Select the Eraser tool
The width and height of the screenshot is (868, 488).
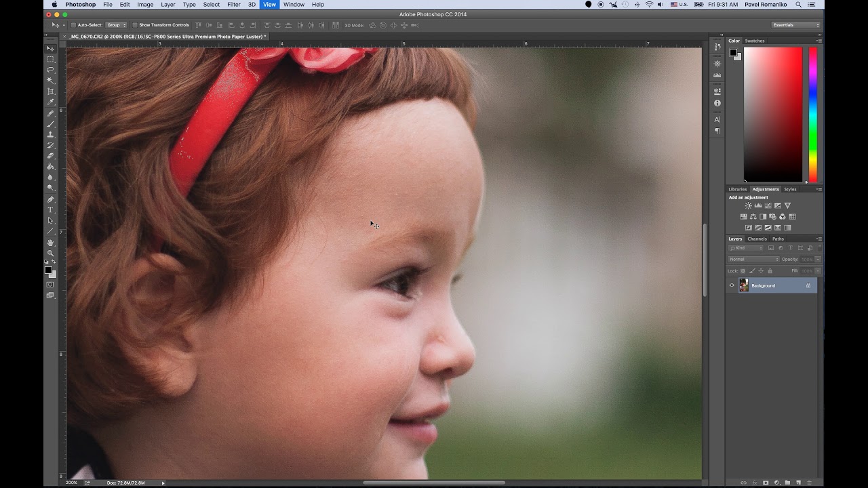click(50, 156)
